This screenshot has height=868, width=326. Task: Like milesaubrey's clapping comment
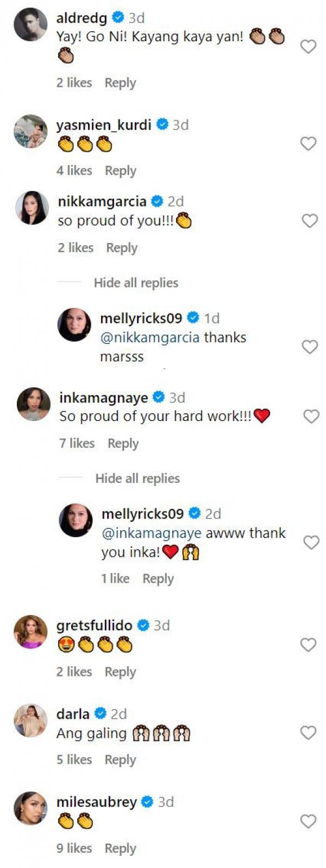click(308, 822)
